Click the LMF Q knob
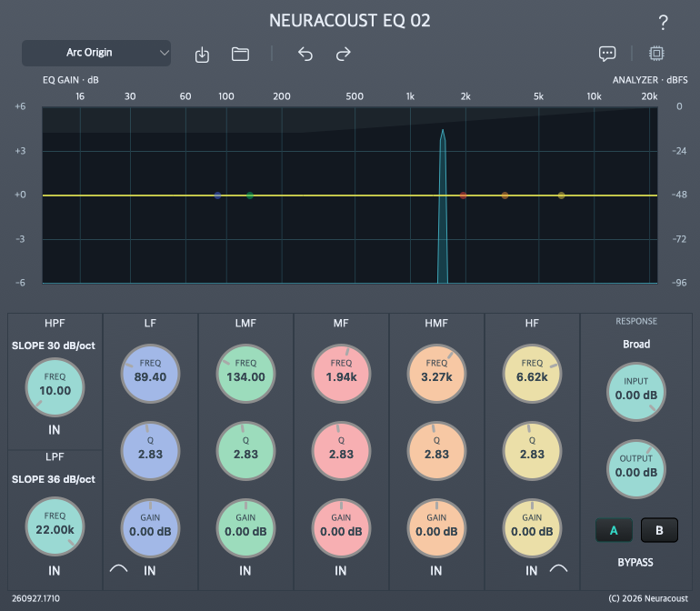The image size is (700, 611). tap(245, 451)
